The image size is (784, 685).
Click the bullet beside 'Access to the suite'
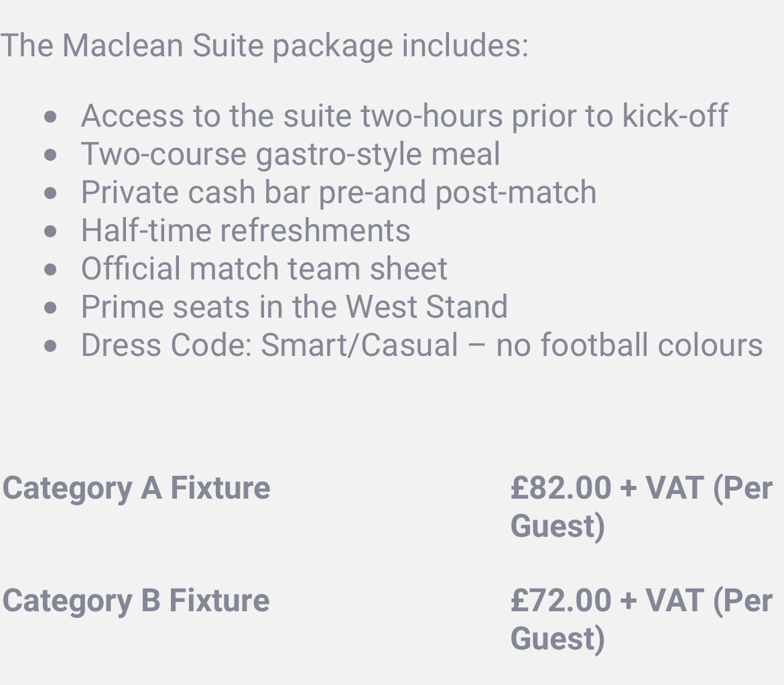[x=50, y=117]
